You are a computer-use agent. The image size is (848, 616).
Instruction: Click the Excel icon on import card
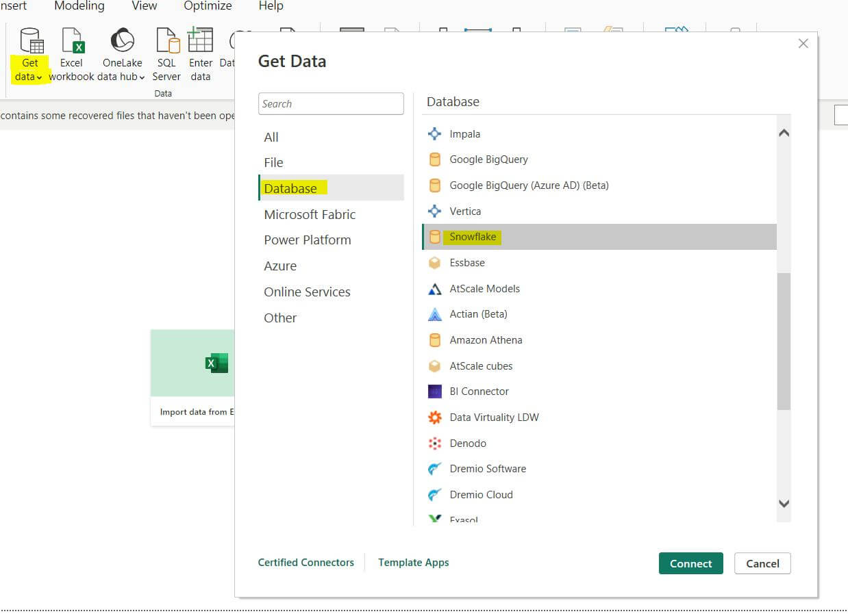tap(216, 363)
